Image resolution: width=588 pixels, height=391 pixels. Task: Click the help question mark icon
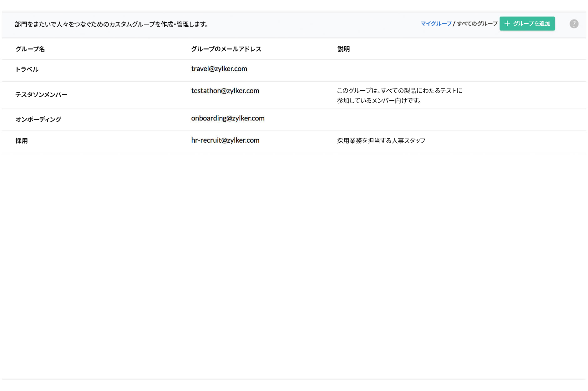click(574, 23)
